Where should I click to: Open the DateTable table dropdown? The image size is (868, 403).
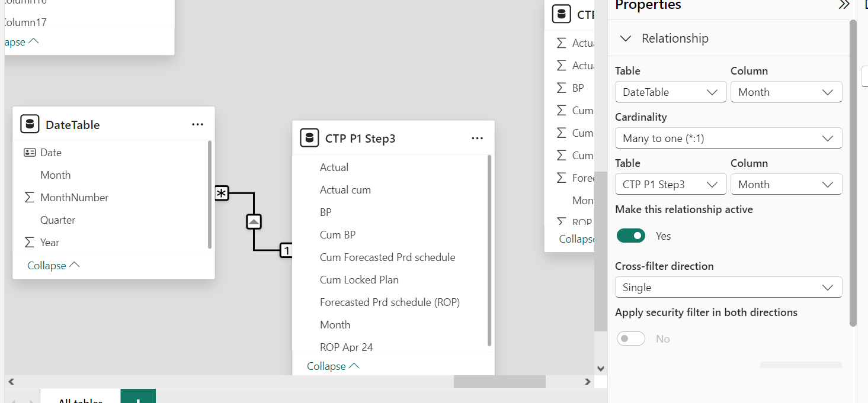click(671, 92)
